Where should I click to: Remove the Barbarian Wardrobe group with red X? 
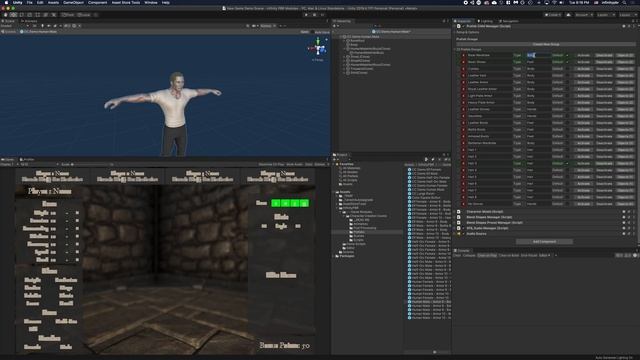pyautogui.click(x=463, y=143)
